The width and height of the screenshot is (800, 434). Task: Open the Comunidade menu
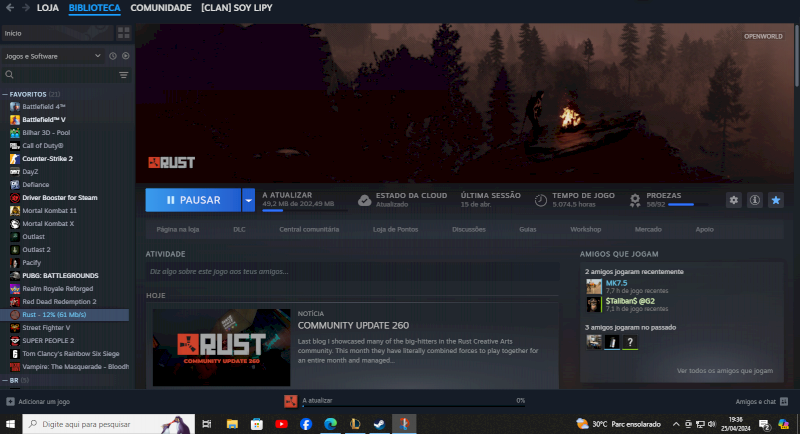click(161, 8)
